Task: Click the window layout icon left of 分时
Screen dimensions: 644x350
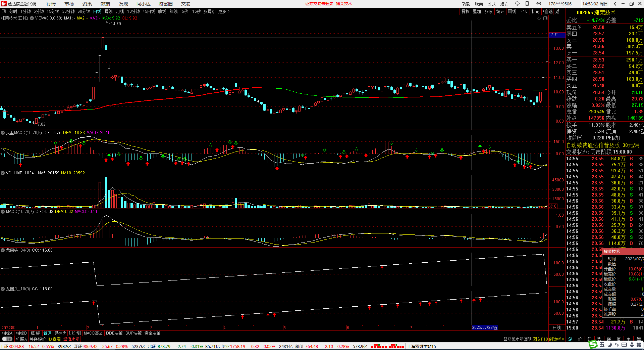Action: 4,11
